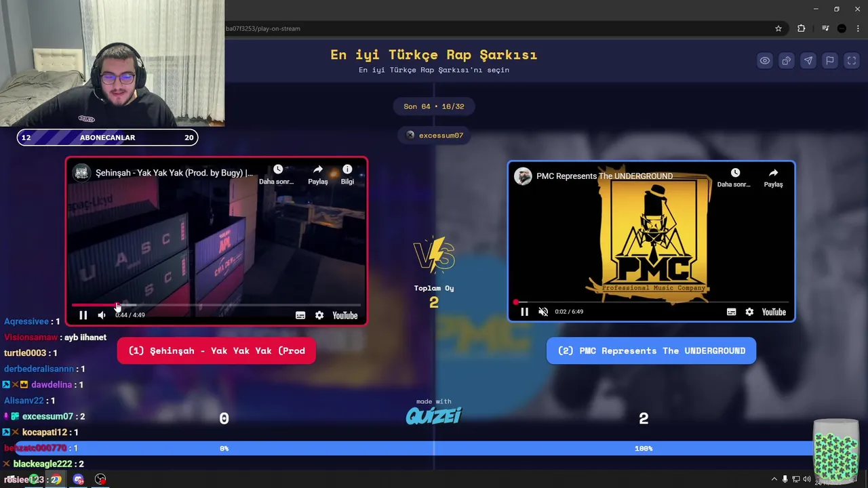Image resolution: width=868 pixels, height=488 pixels.
Task: Click the Quizei logo
Action: (x=434, y=415)
